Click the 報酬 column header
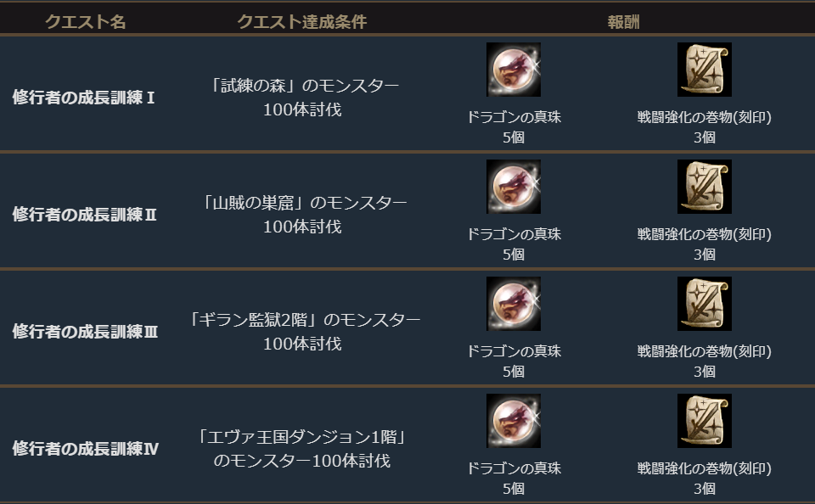This screenshot has height=504, width=815. point(623,22)
